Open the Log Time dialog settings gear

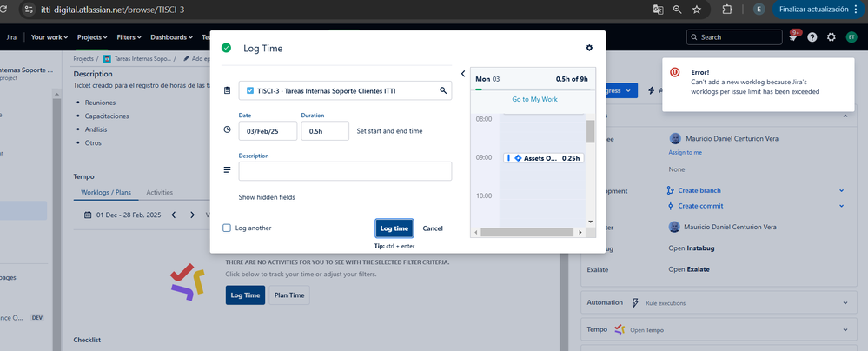coord(589,48)
